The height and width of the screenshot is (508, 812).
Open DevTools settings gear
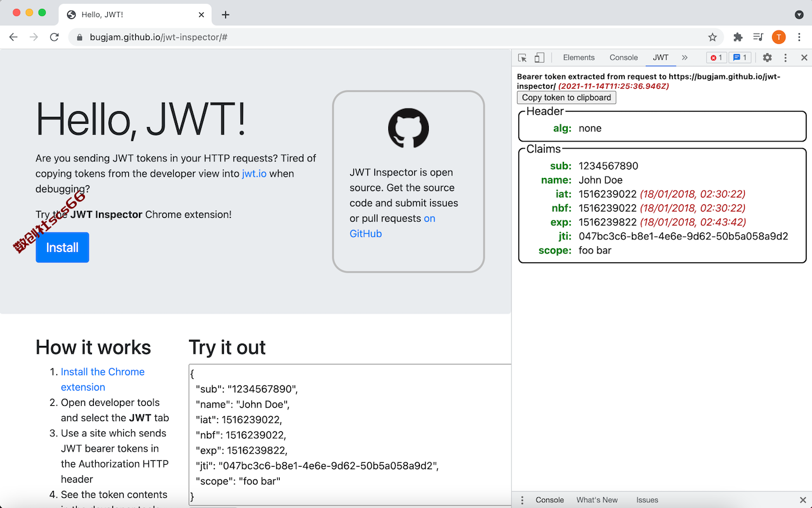(767, 58)
